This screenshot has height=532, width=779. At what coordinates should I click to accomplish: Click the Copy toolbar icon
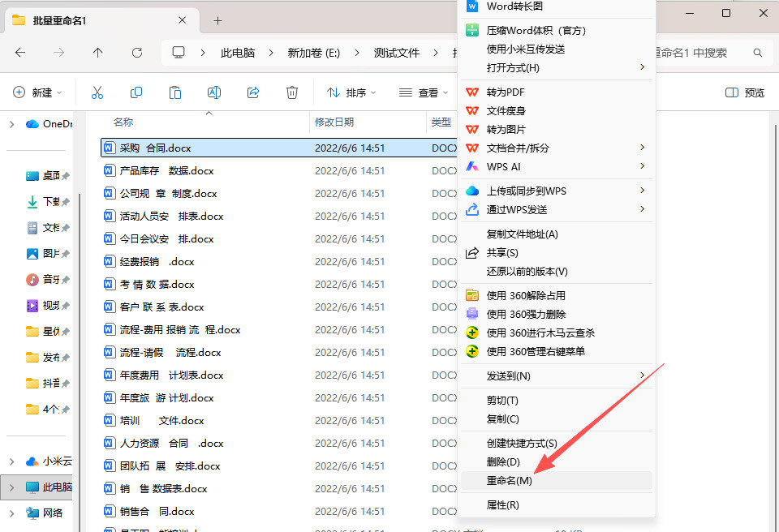(136, 92)
